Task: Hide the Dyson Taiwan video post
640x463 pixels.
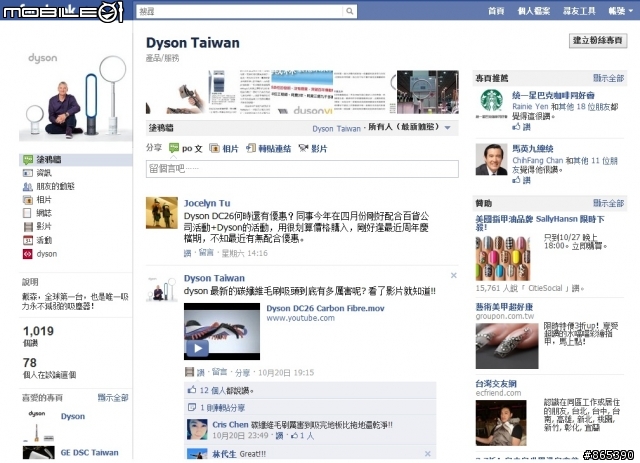Action: (x=453, y=276)
